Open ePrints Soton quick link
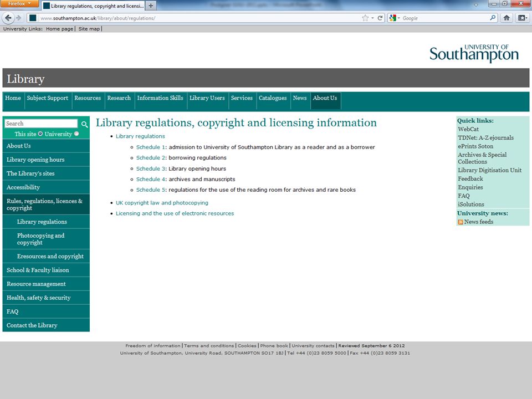Viewport: 532px width, 399px height. click(x=475, y=146)
